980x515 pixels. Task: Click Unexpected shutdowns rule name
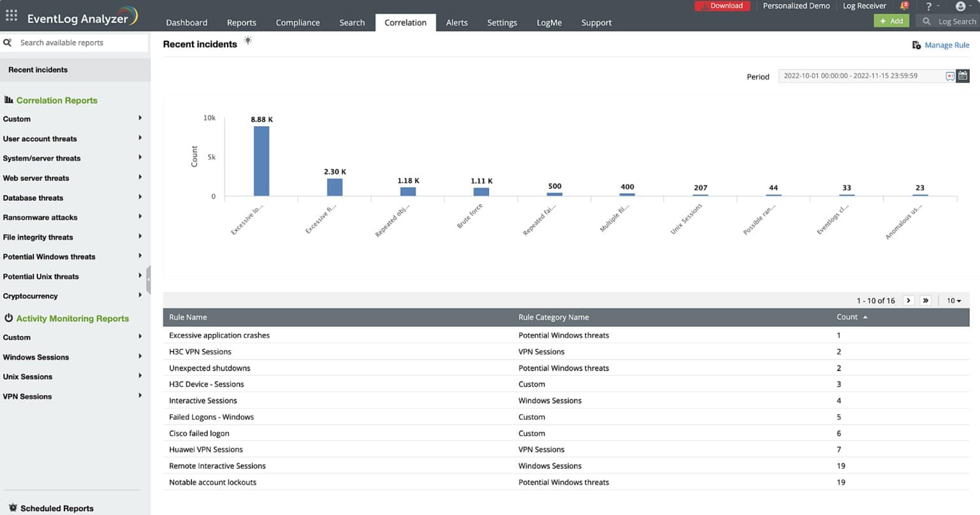tap(210, 368)
